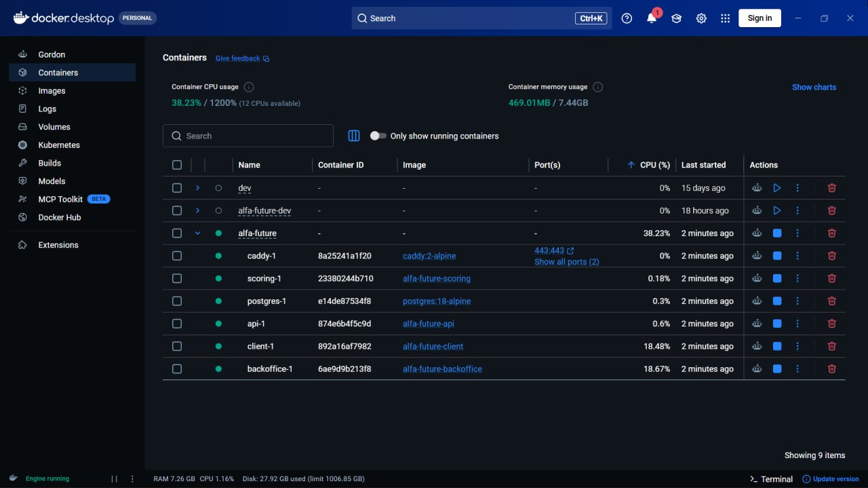This screenshot has width=868, height=488.
Task: Focus the global Search field in header
Action: click(x=481, y=18)
